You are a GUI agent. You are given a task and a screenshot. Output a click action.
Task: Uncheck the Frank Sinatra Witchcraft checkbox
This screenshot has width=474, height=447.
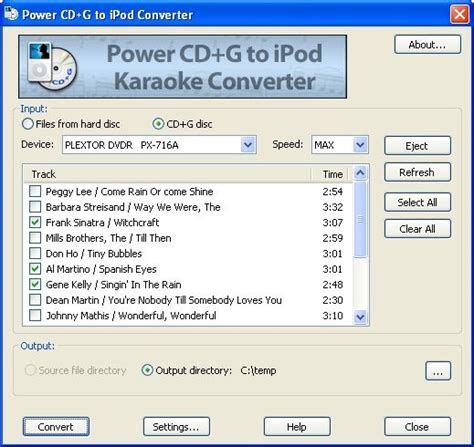click(35, 222)
